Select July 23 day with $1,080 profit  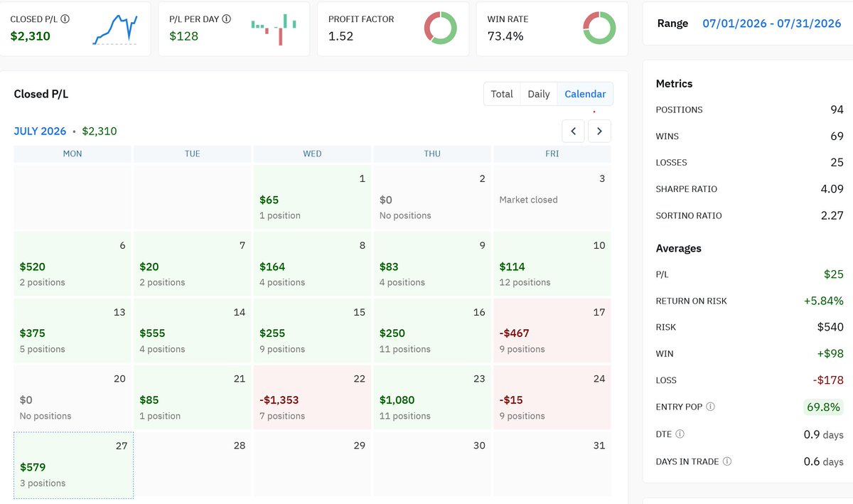432,397
